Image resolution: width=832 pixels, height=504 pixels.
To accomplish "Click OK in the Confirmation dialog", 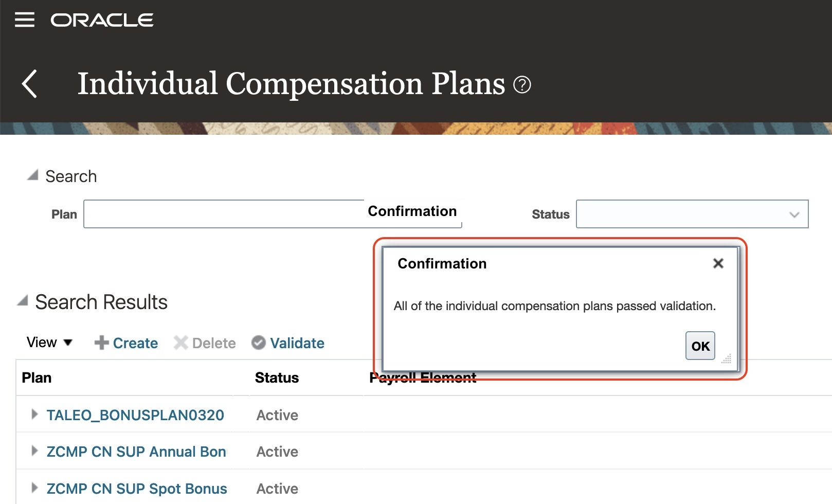I will (700, 346).
